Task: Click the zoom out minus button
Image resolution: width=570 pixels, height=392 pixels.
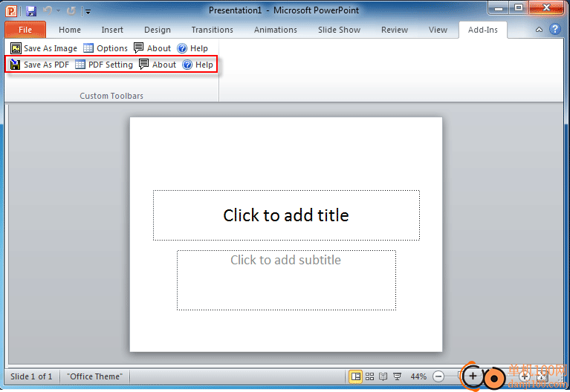Action: coord(438,376)
